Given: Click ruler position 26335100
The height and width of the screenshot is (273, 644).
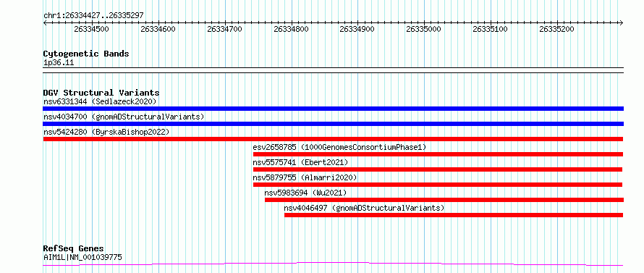Looking at the screenshot, I should [x=491, y=29].
